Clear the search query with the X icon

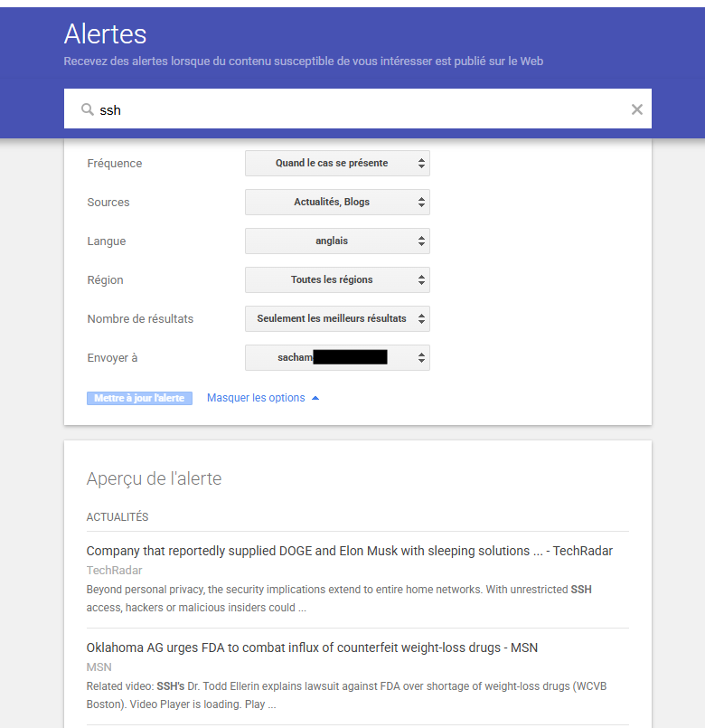pyautogui.click(x=636, y=109)
